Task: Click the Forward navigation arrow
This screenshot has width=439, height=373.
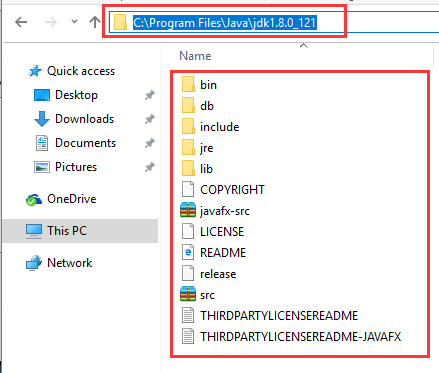Action: [x=51, y=22]
